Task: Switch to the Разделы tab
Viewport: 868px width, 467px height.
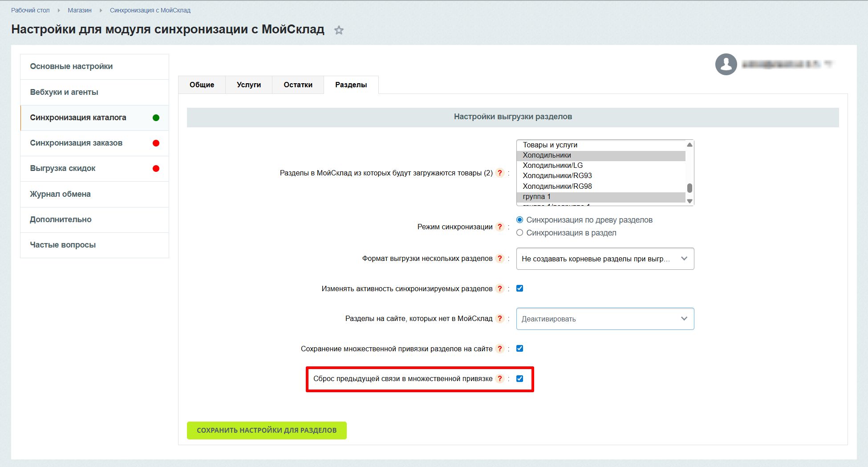Action: pos(351,85)
